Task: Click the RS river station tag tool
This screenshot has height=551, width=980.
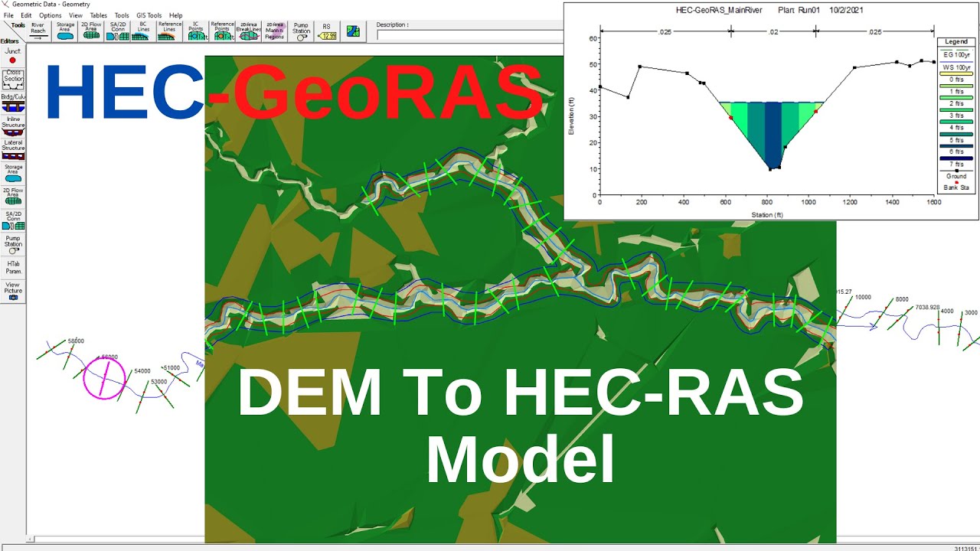Action: pyautogui.click(x=327, y=31)
